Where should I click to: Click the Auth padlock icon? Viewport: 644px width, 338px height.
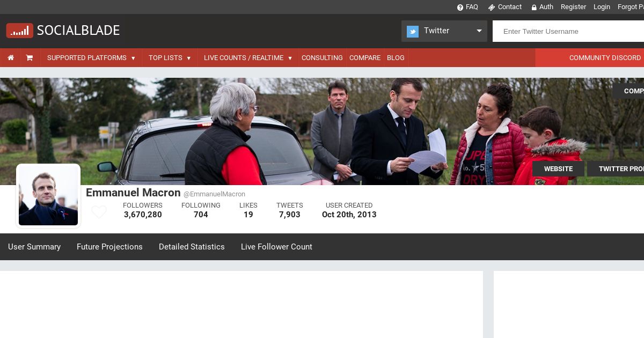click(x=534, y=8)
